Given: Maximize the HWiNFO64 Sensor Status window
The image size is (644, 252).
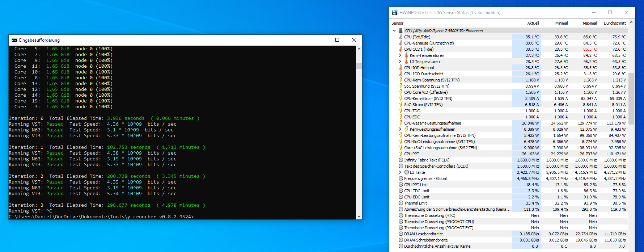Looking at the screenshot, I should [610, 12].
